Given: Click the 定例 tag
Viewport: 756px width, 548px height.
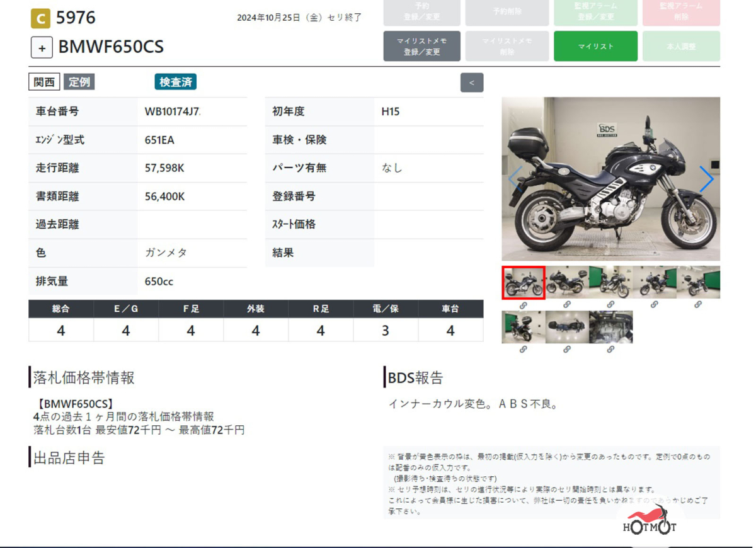Looking at the screenshot, I should [79, 82].
